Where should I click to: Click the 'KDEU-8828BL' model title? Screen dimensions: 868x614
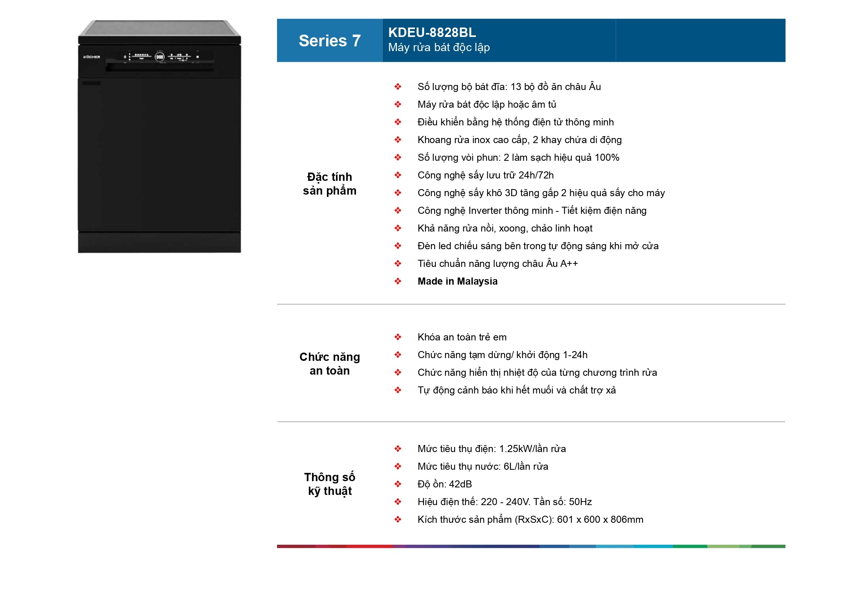432,32
